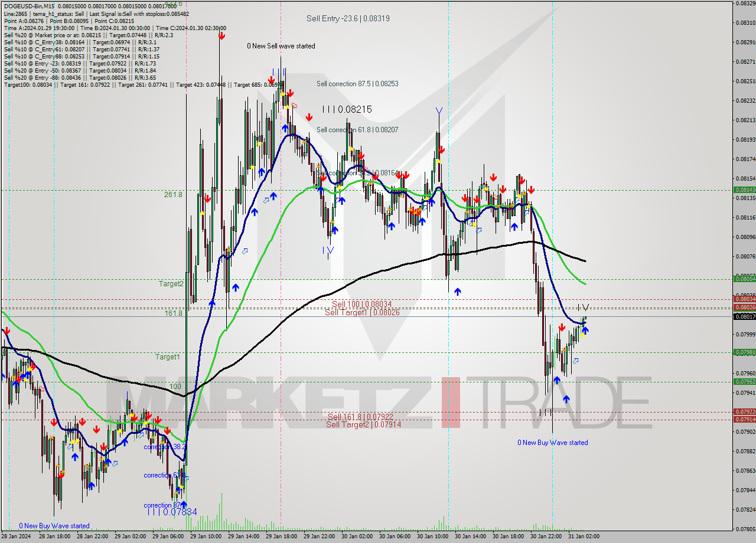Select the blue 'correction 87.5' label
Screen dimensions: 756x543
click(x=165, y=505)
